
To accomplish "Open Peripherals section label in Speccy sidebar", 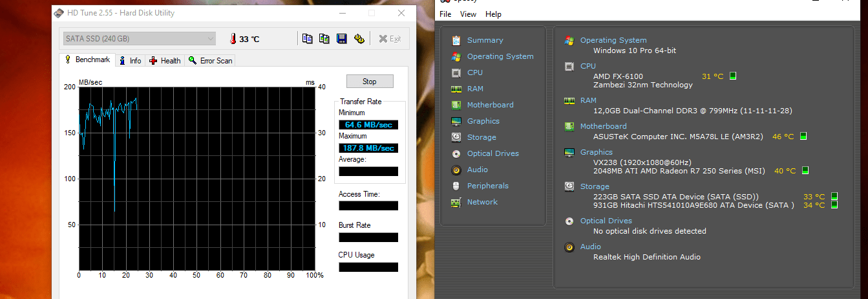I will [488, 186].
